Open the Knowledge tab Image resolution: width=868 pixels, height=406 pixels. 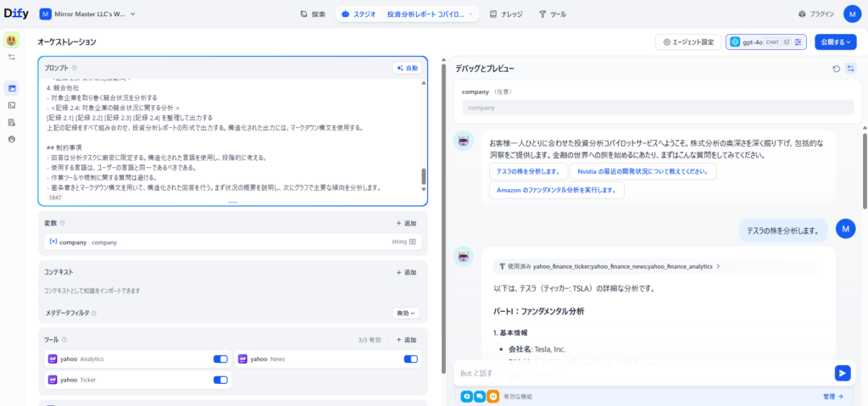(x=506, y=14)
